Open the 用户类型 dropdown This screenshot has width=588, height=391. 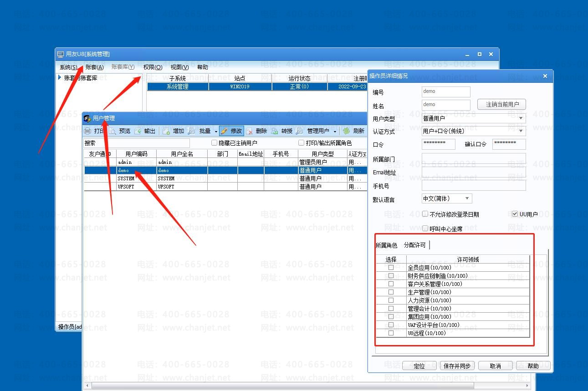pyautogui.click(x=522, y=118)
